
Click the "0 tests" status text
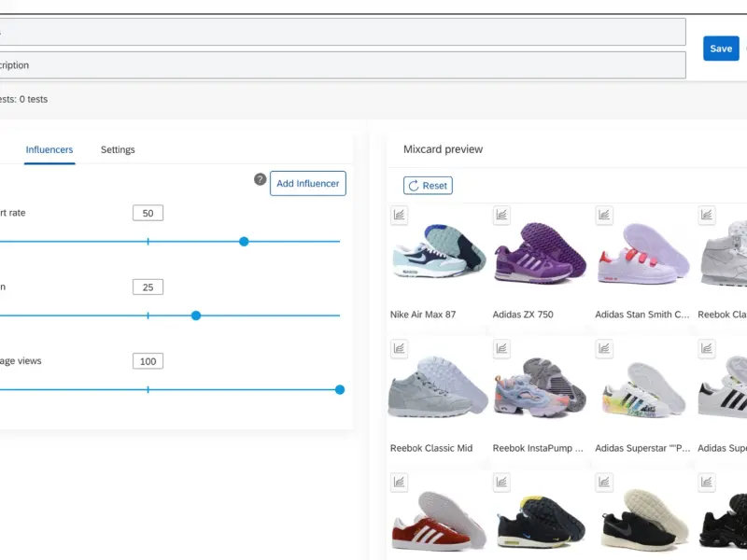34,99
